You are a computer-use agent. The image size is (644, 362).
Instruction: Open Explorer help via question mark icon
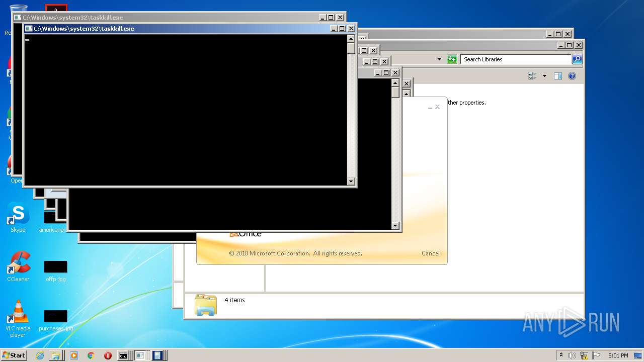(572, 76)
